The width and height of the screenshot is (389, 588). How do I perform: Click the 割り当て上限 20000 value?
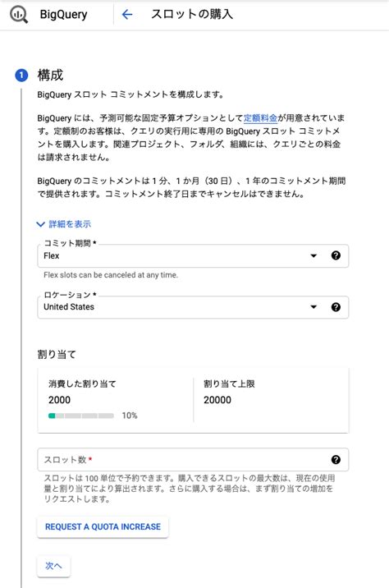[217, 400]
